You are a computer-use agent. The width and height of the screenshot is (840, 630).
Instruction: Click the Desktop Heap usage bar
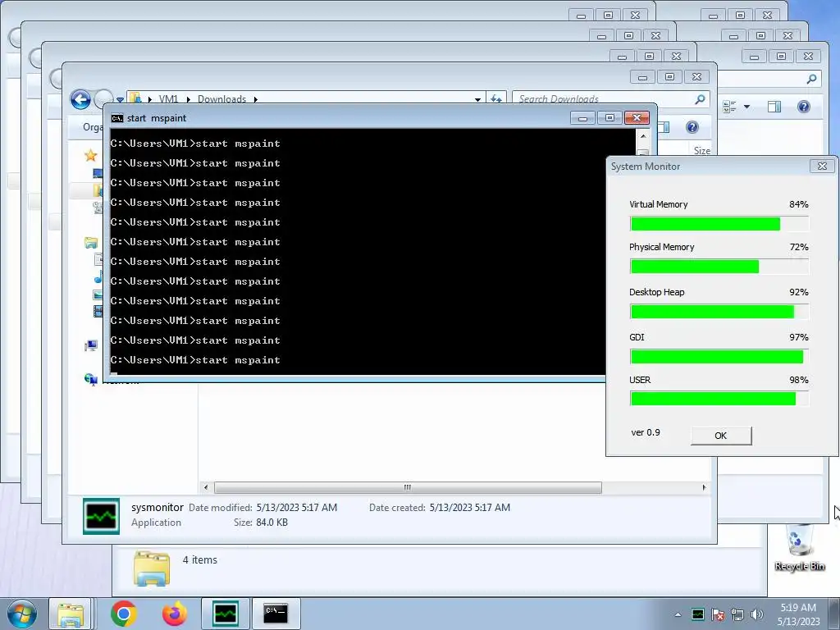click(719, 312)
